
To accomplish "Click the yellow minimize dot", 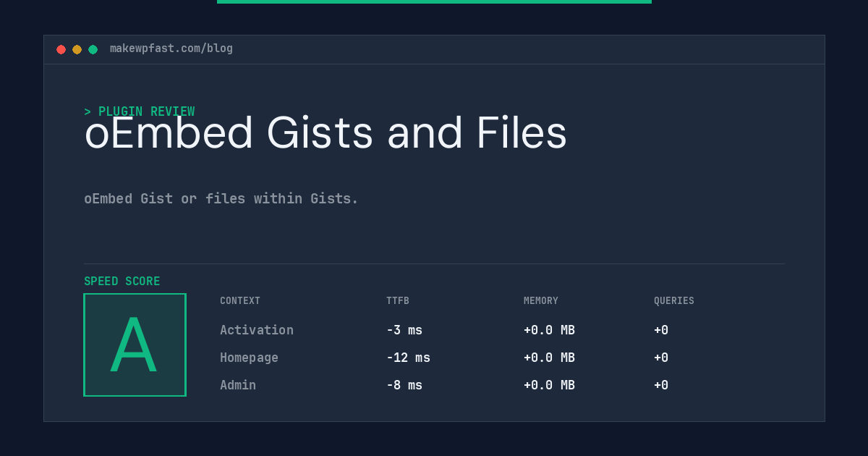I will pos(77,49).
